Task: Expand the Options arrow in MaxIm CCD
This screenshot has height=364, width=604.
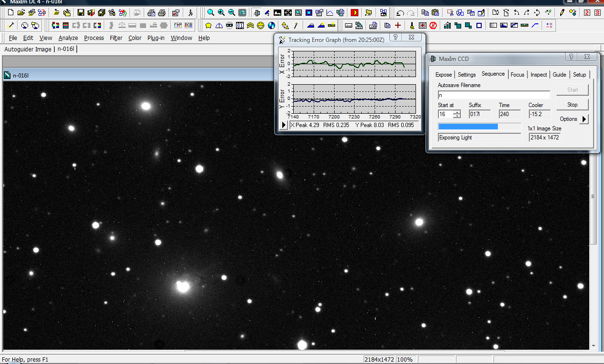Action: tap(584, 119)
